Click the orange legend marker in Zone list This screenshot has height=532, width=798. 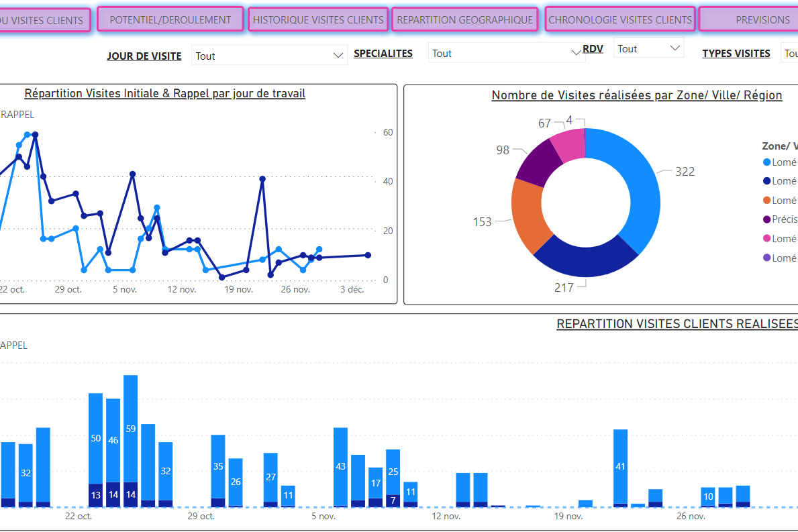[x=766, y=200]
